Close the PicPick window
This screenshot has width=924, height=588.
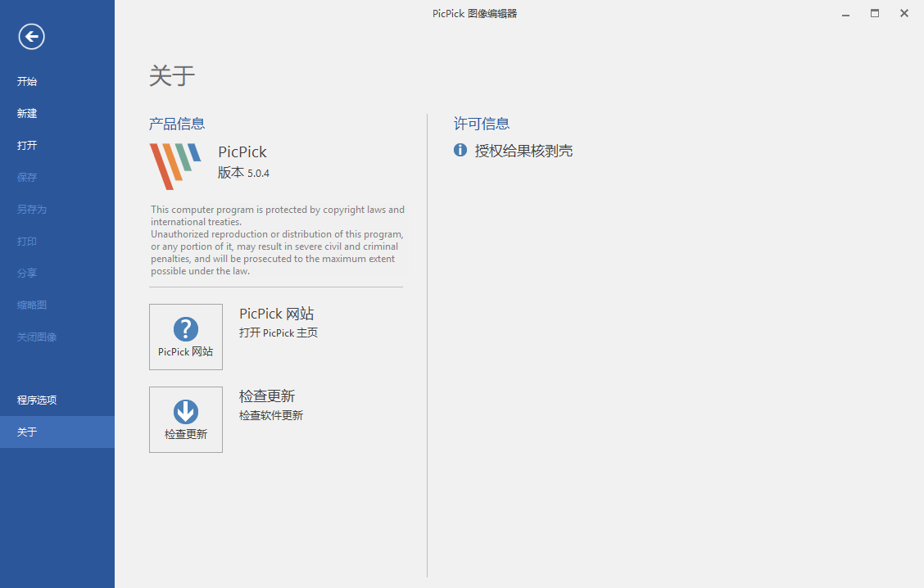(904, 14)
